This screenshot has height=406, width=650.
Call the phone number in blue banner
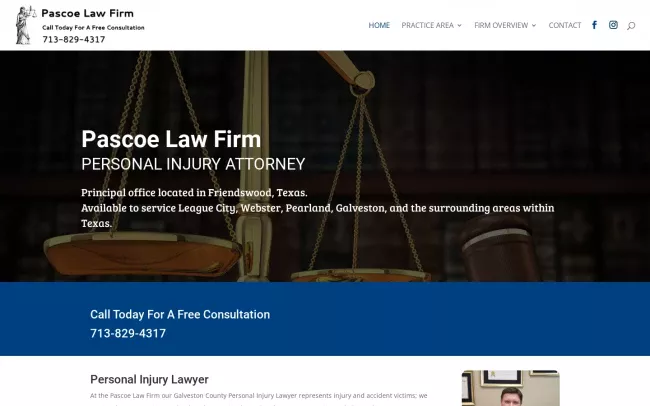128,333
